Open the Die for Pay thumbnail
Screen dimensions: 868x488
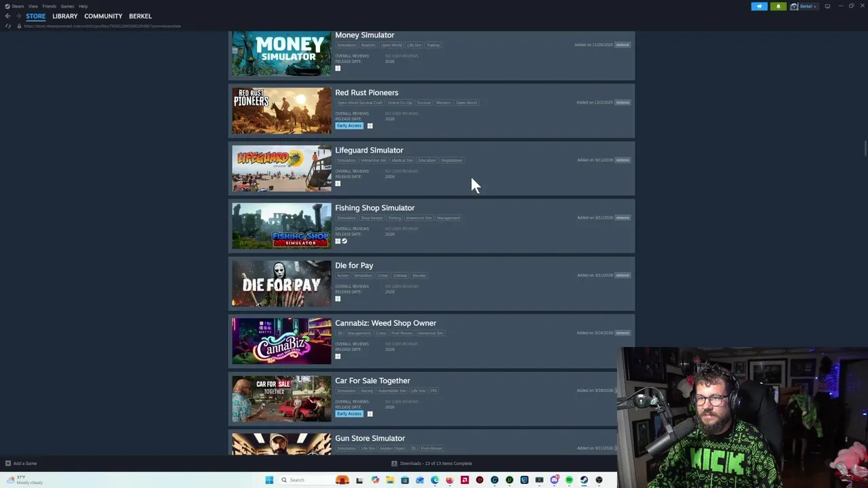281,283
